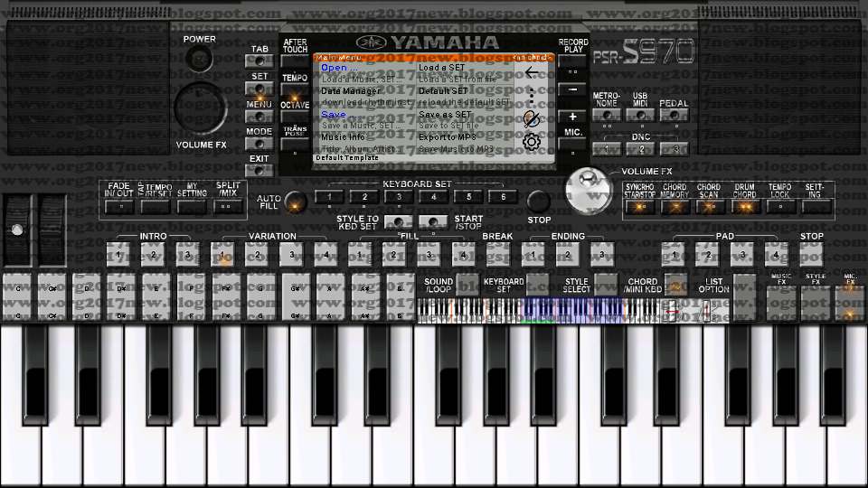Toggle the PEDAL button
868x488 pixels.
[x=675, y=115]
